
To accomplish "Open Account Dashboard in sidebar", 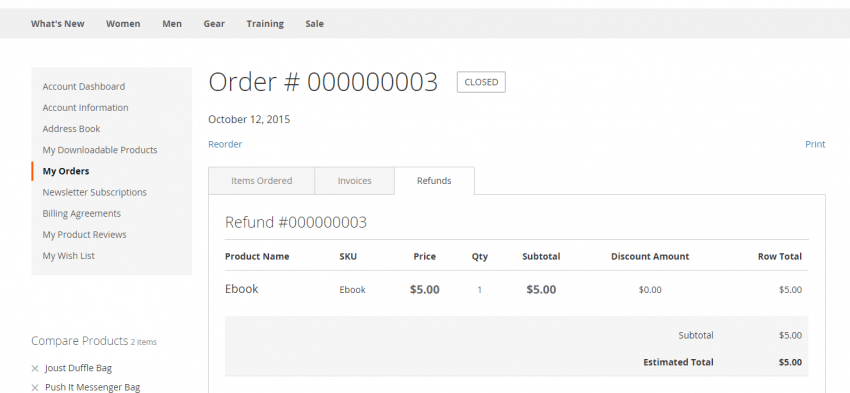I will (x=83, y=87).
